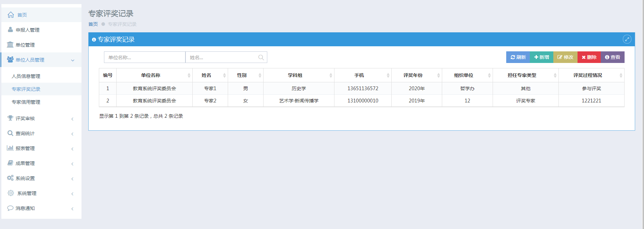Click the 首页 breadcrumb link

coord(93,24)
